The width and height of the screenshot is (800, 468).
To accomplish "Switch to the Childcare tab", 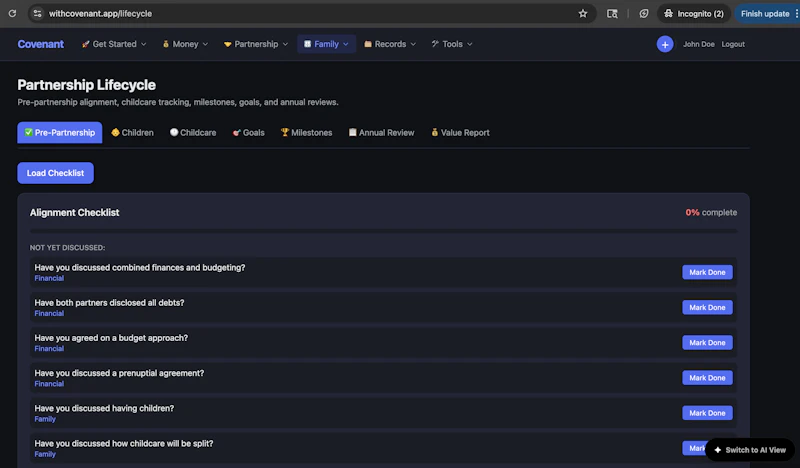I will click(193, 132).
